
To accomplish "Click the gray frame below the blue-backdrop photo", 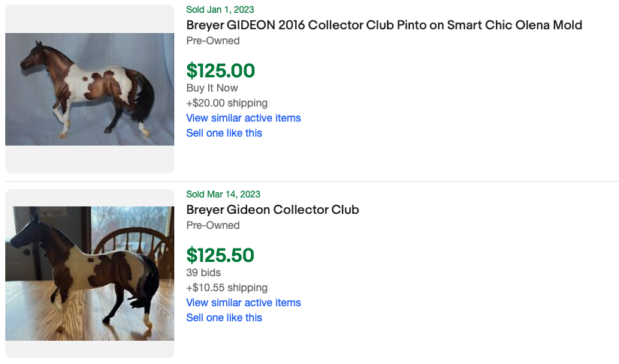I will tap(89, 159).
